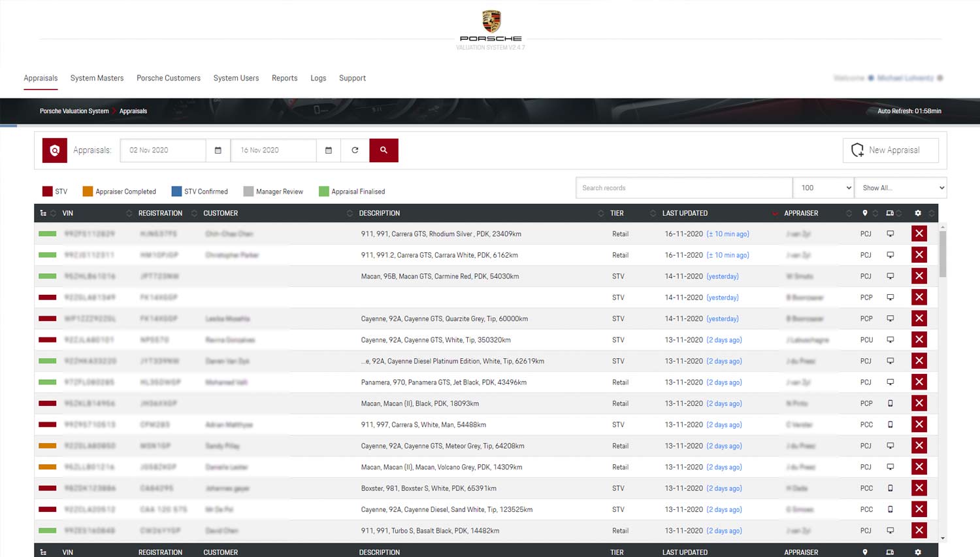Open the Support menu

(x=352, y=78)
